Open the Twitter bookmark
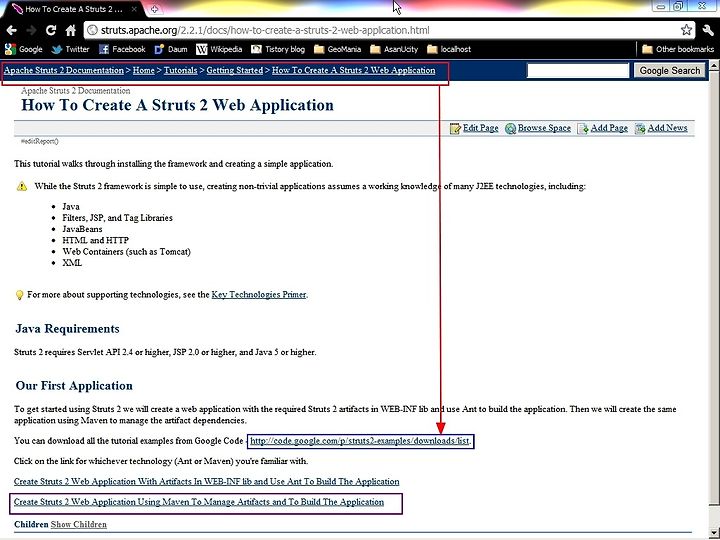The width and height of the screenshot is (720, 540). [x=70, y=49]
